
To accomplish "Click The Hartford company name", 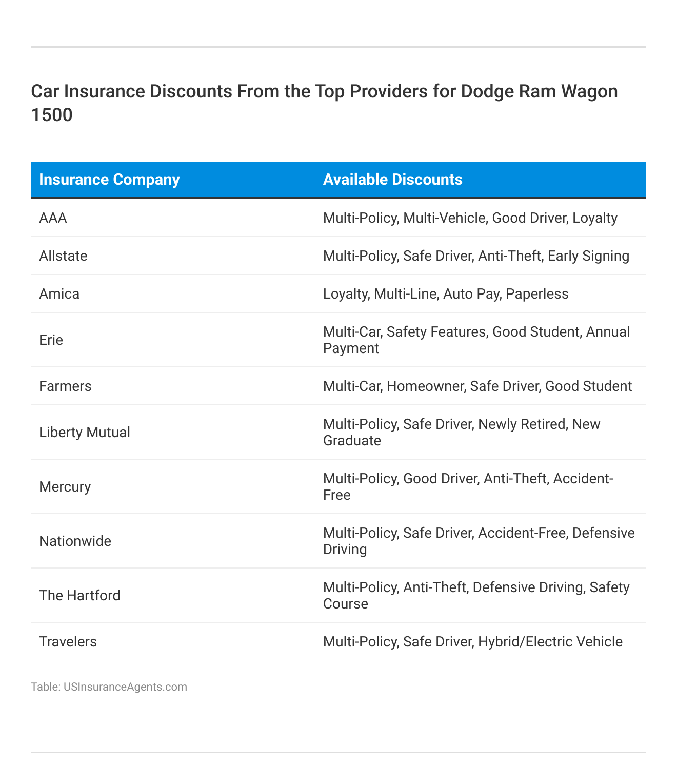I will 79,596.
